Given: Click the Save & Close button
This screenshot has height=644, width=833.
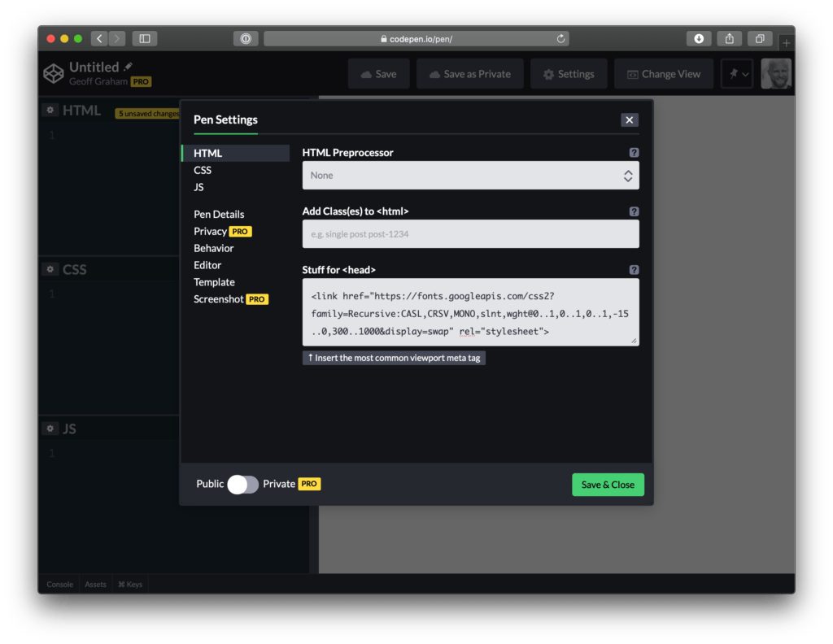Looking at the screenshot, I should pos(608,485).
